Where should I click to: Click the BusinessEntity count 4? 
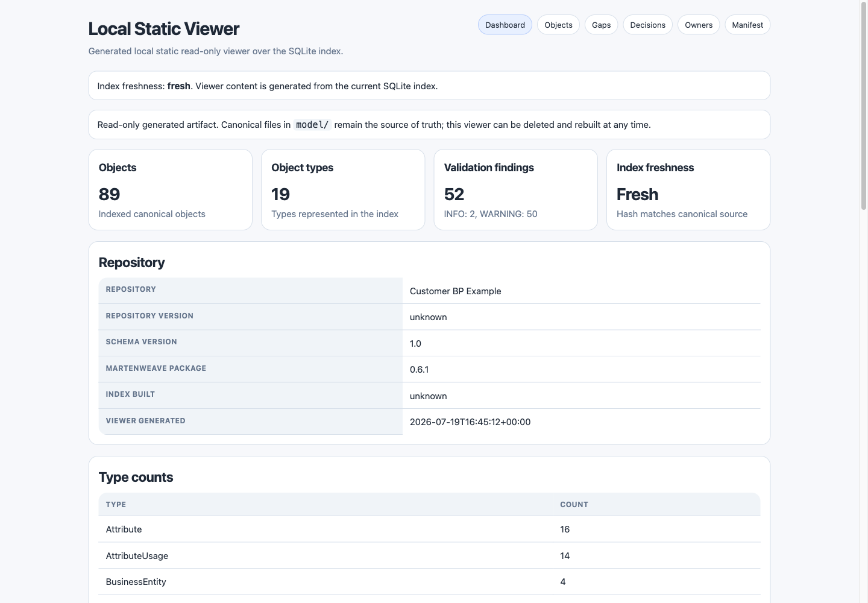[x=563, y=582]
